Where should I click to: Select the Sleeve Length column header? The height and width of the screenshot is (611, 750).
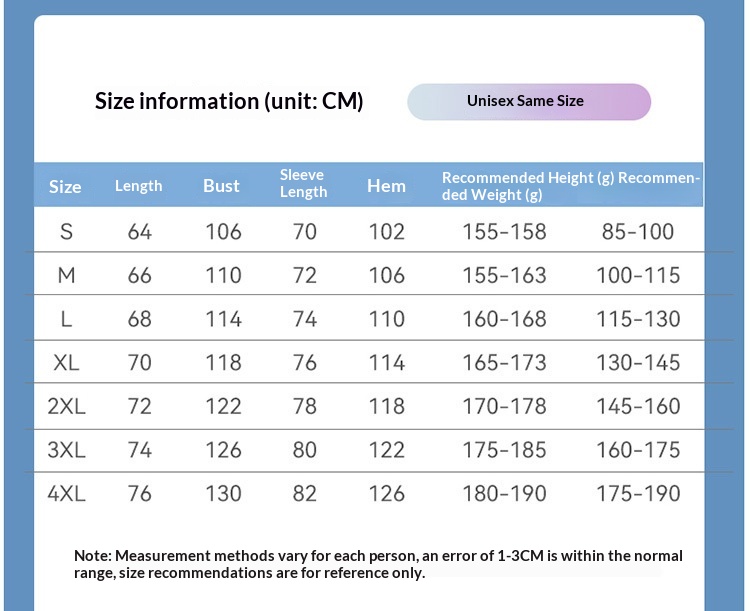303,184
